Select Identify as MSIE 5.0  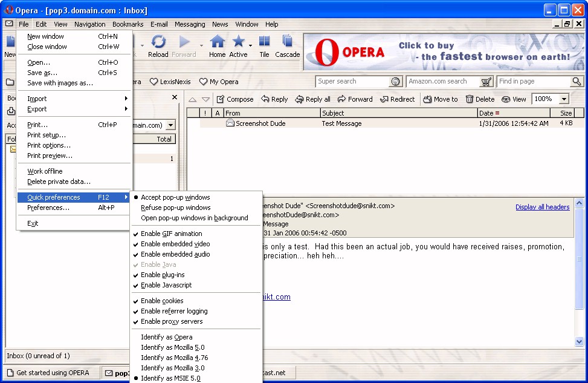tap(195, 378)
